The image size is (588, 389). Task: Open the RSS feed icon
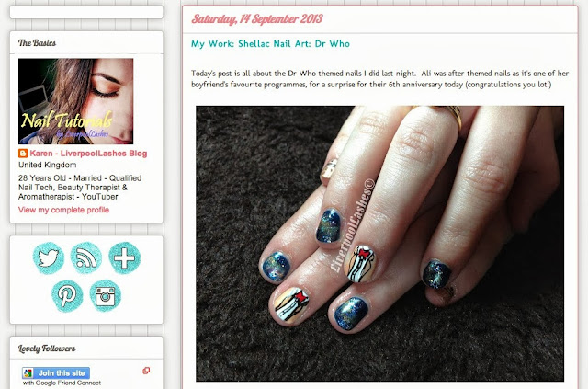[x=86, y=258]
